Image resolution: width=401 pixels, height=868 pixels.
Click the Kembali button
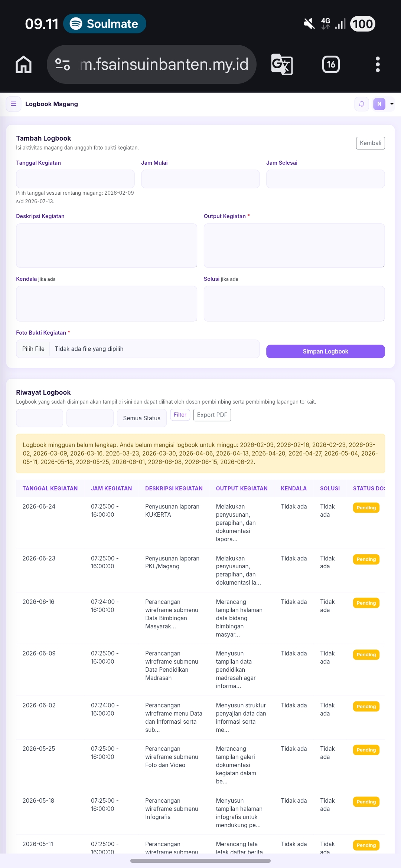(x=371, y=143)
